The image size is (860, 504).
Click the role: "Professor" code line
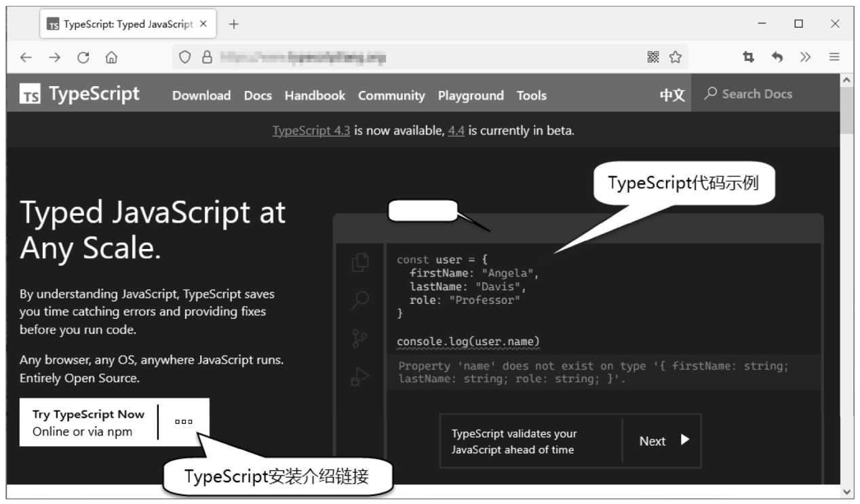(x=465, y=300)
